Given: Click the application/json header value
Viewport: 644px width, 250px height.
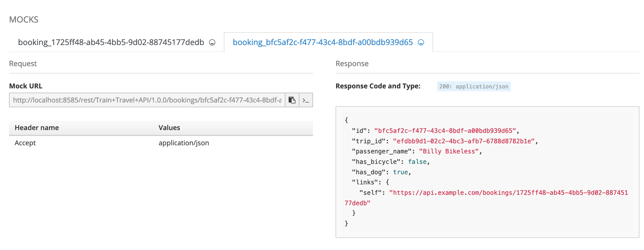Looking at the screenshot, I should 184,143.
